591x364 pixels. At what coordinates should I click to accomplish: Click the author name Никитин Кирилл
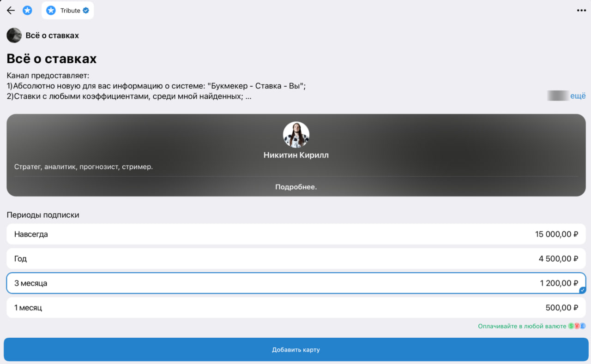296,155
